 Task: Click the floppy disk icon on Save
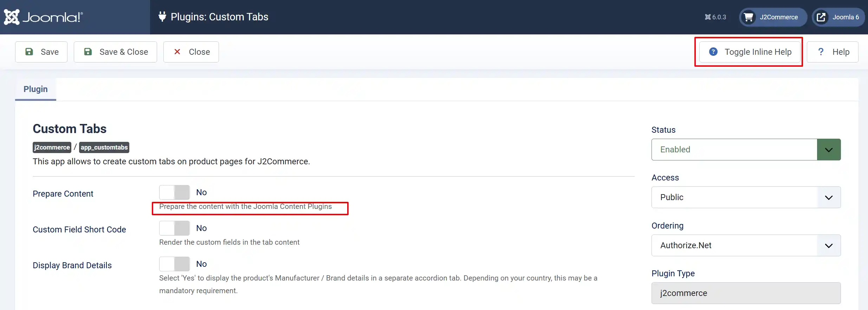click(29, 52)
